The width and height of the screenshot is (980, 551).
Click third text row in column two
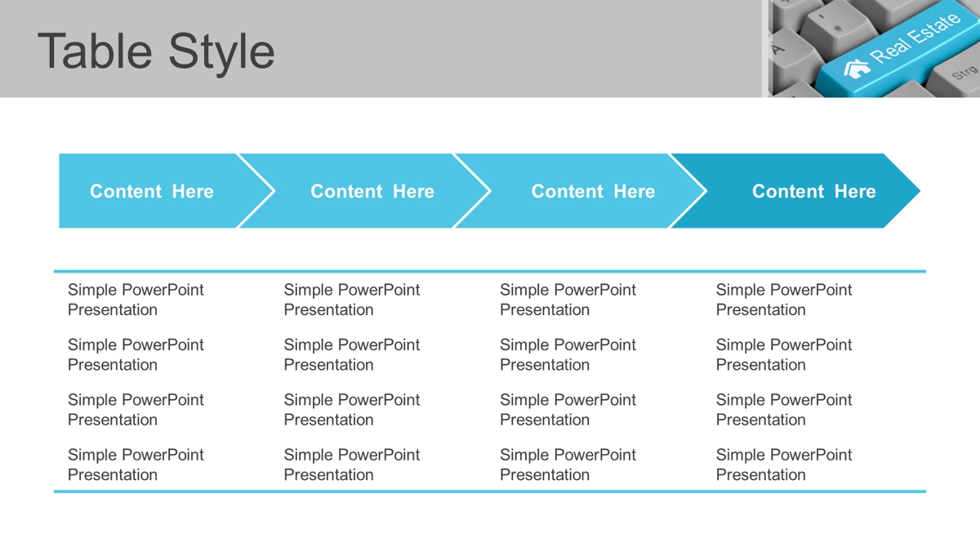(352, 410)
